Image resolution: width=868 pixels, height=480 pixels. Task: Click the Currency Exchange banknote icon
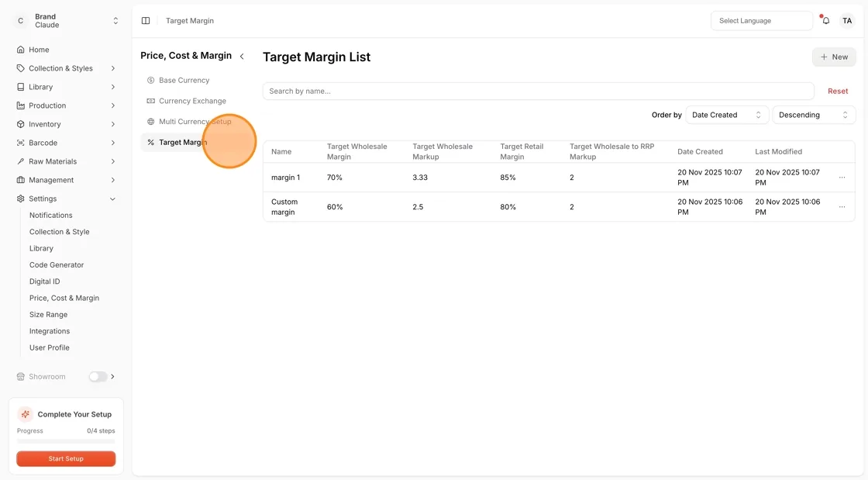pyautogui.click(x=150, y=101)
